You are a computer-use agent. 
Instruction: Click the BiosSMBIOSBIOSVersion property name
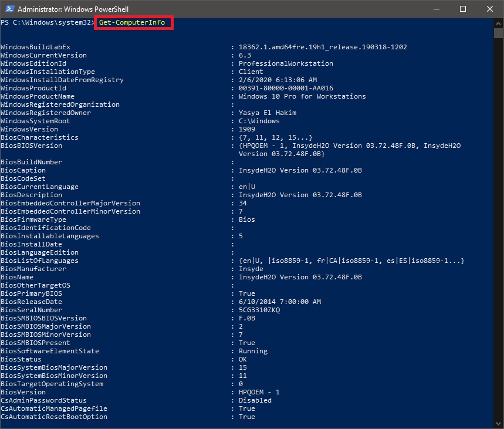click(x=44, y=318)
